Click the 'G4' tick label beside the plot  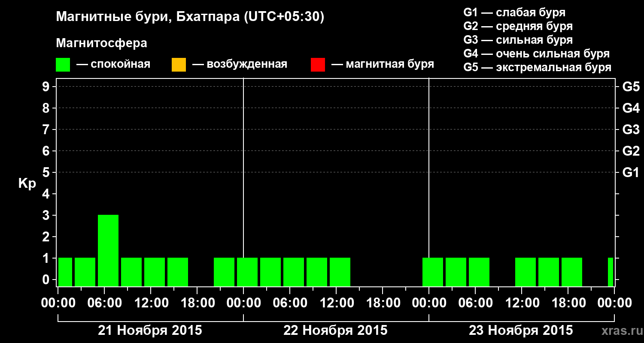pos(631,108)
